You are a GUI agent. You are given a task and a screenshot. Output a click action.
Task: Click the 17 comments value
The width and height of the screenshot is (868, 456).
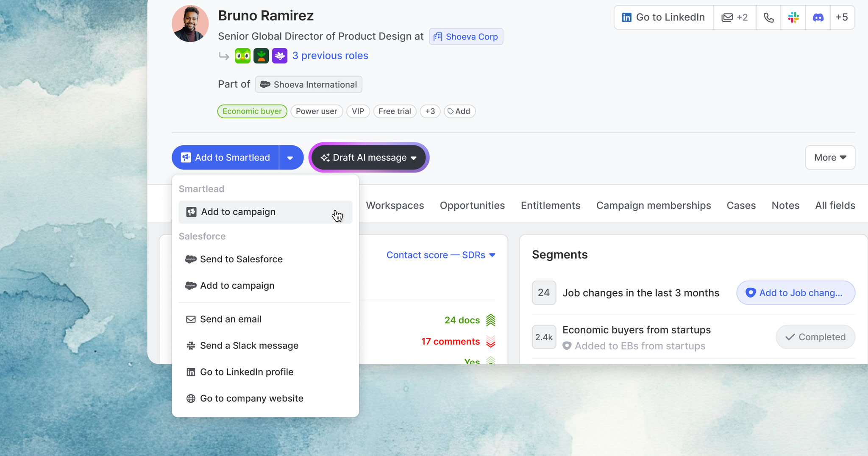coord(451,342)
